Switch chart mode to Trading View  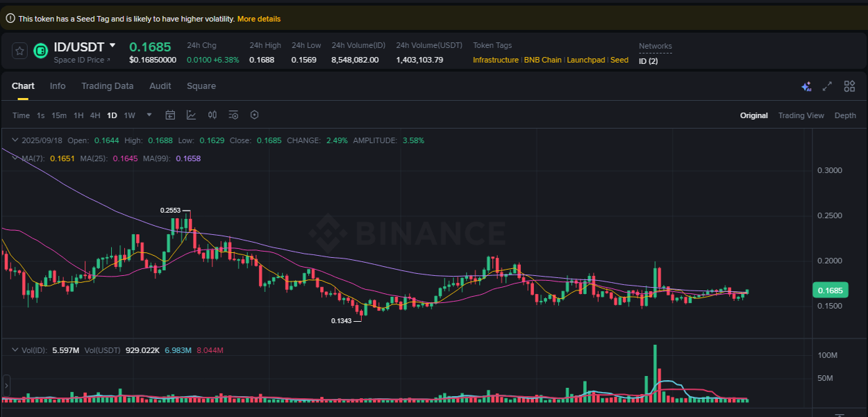tap(801, 115)
